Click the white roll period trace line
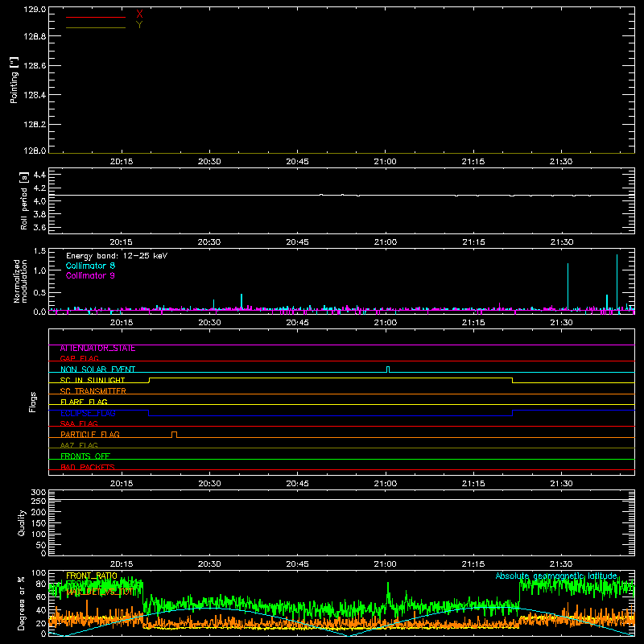Screen dimensions: 644x644 (x=341, y=195)
